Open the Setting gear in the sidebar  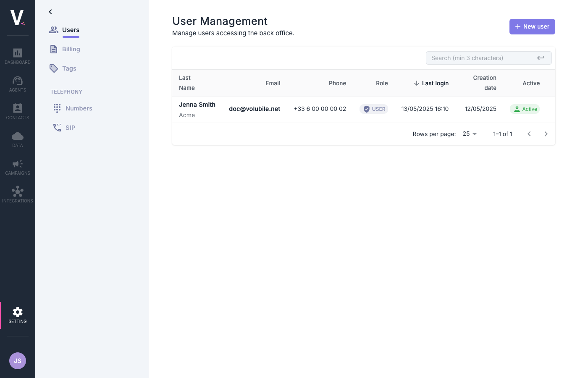17,315
